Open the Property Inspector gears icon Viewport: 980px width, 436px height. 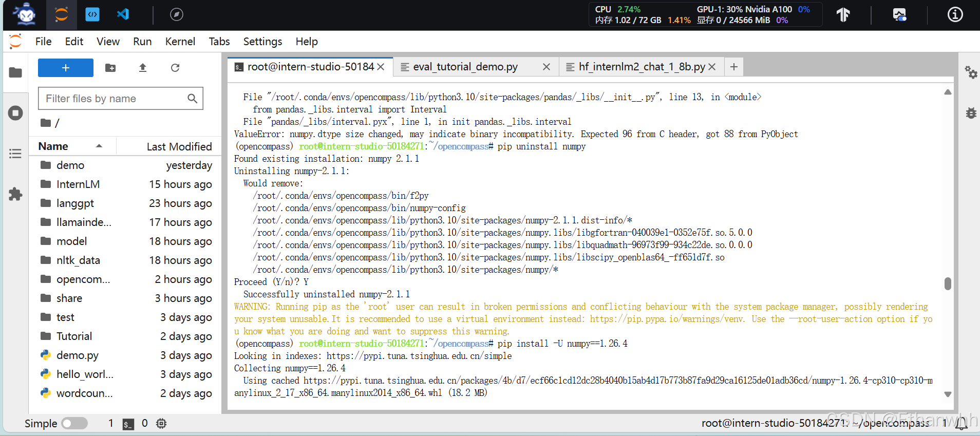tap(971, 72)
